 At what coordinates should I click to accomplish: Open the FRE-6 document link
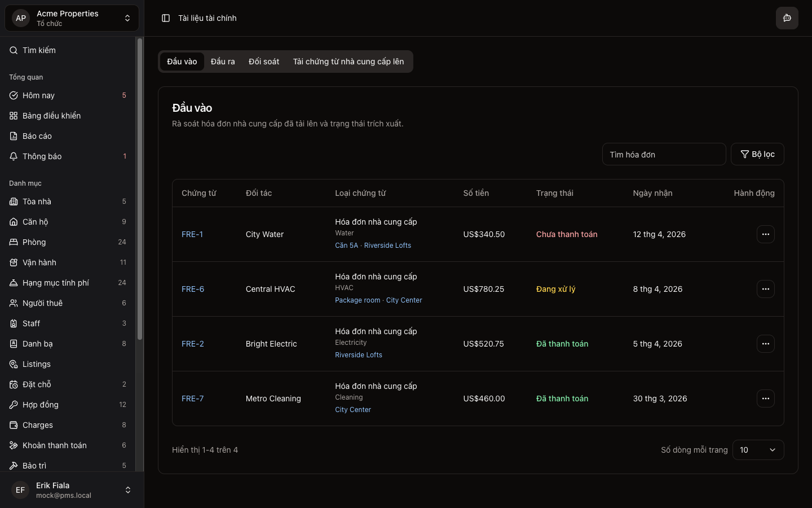pyautogui.click(x=193, y=289)
